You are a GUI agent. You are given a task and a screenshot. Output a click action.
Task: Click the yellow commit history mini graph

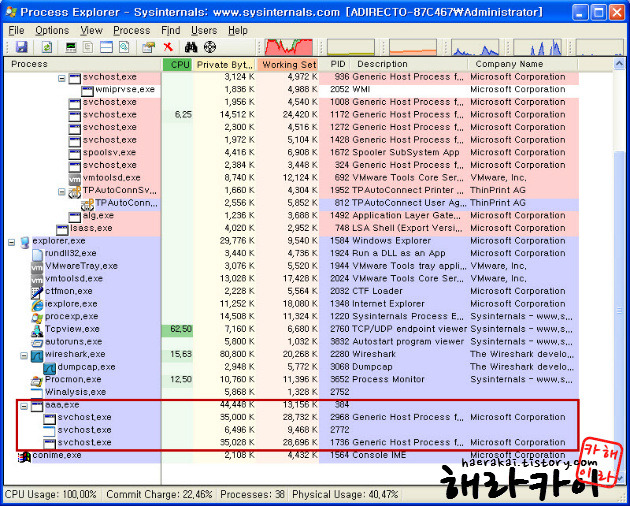(x=351, y=47)
